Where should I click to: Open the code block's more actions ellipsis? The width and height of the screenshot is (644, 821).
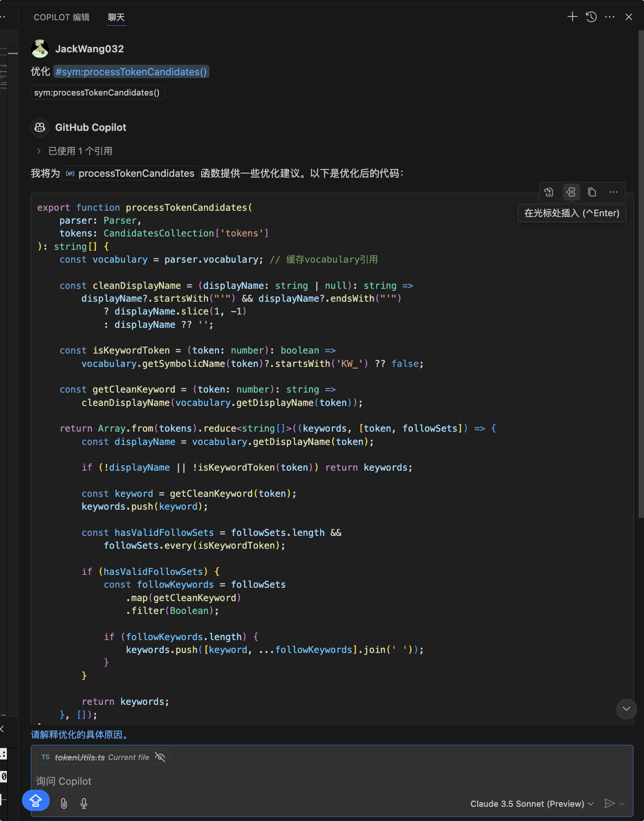[613, 192]
